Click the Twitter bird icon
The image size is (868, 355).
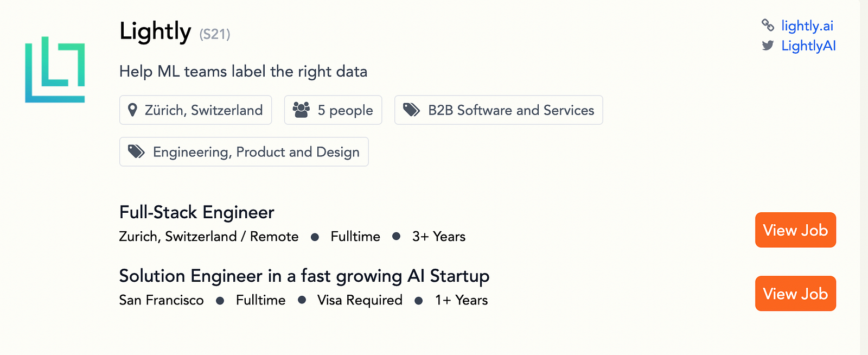point(768,46)
